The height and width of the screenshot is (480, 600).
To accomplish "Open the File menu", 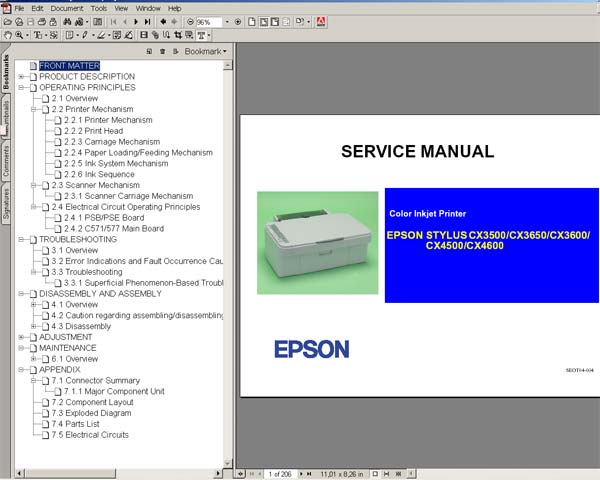I will coord(19,8).
